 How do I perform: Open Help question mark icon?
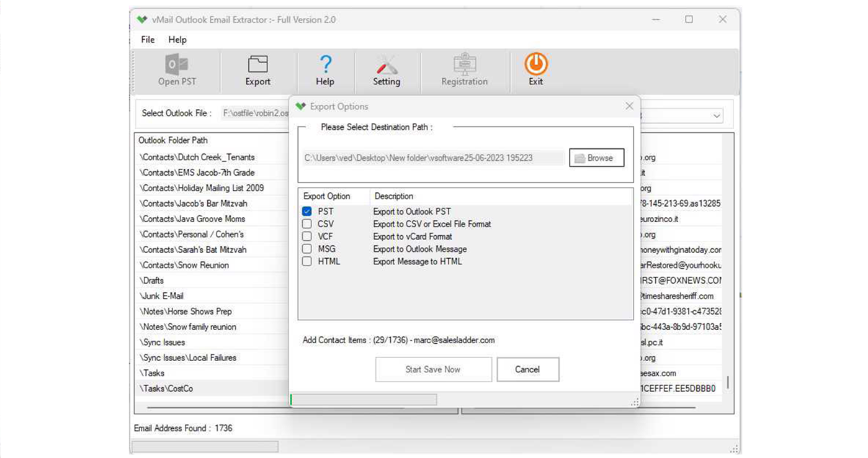(325, 65)
